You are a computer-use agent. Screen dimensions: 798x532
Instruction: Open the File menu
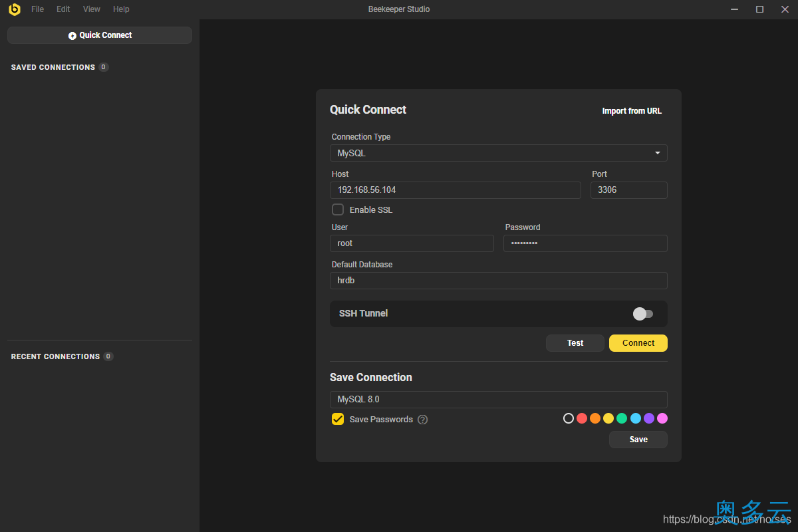(x=38, y=9)
